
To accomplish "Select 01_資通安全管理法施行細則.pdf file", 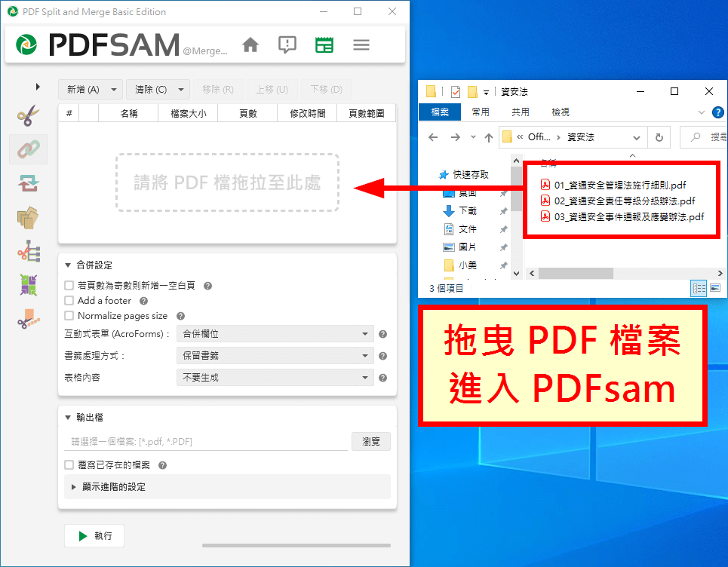I will (x=613, y=185).
